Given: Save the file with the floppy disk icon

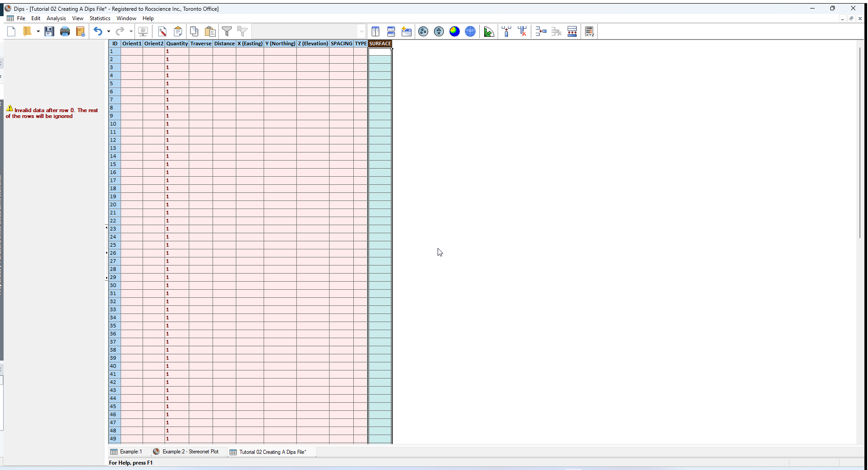Looking at the screenshot, I should [x=49, y=31].
